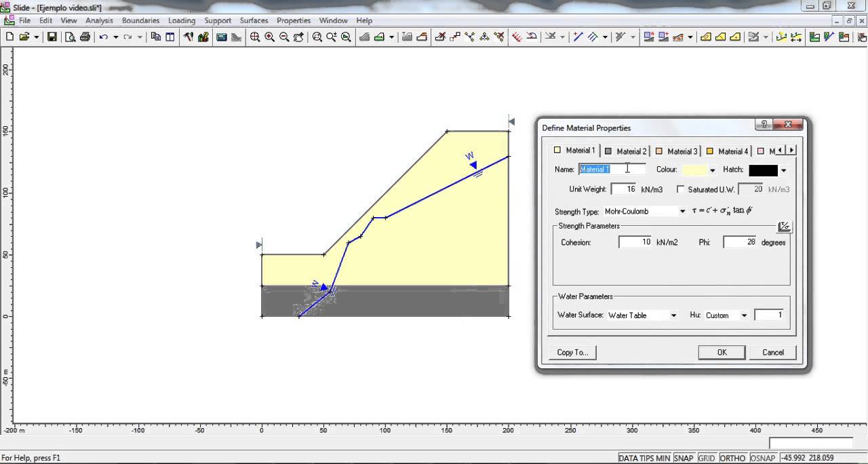Screen dimensions: 868x464
Task: Click the printer icon
Action: pos(85,37)
